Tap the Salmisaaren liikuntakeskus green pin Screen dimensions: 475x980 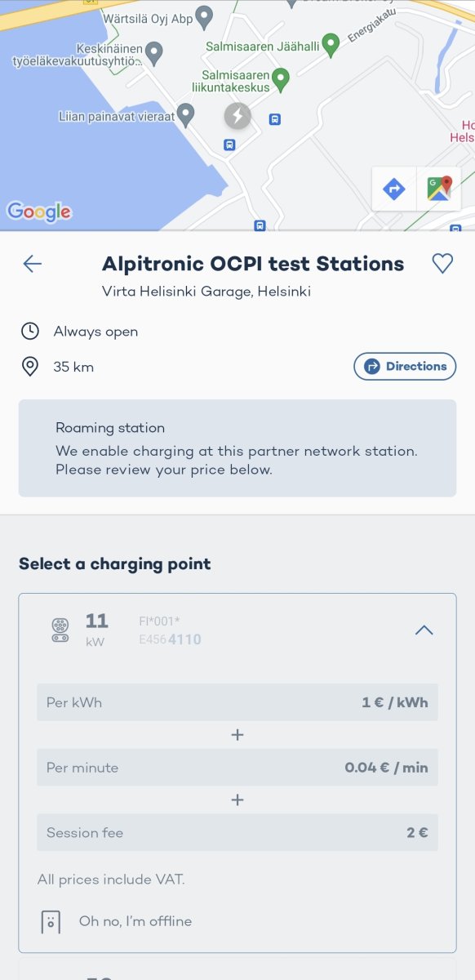[281, 79]
